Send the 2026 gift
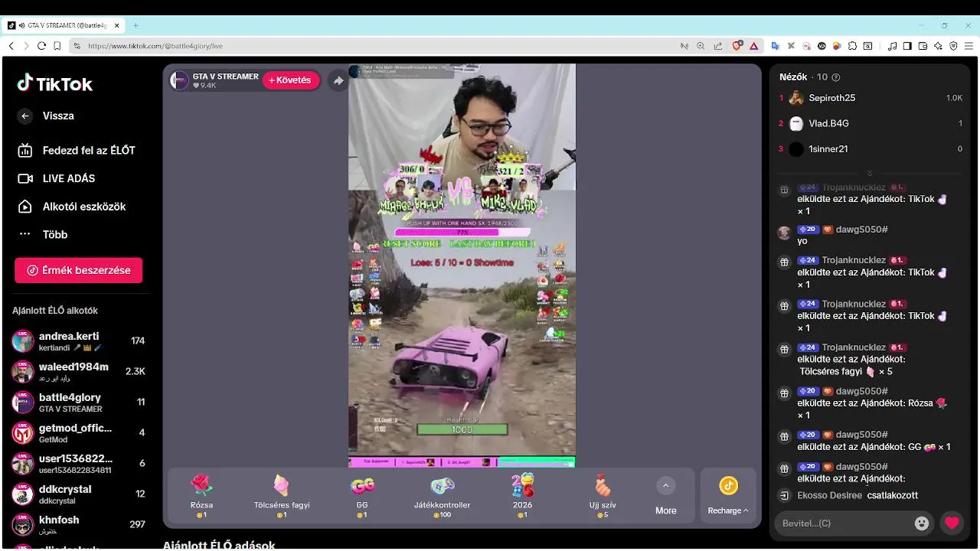This screenshot has height=551, width=980. (522, 496)
